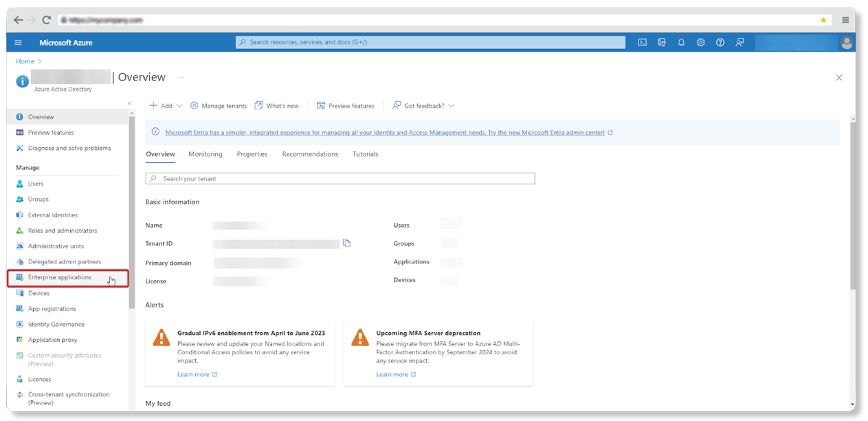The image size is (868, 421).
Task: Open the Help question mark icon
Action: tap(720, 43)
